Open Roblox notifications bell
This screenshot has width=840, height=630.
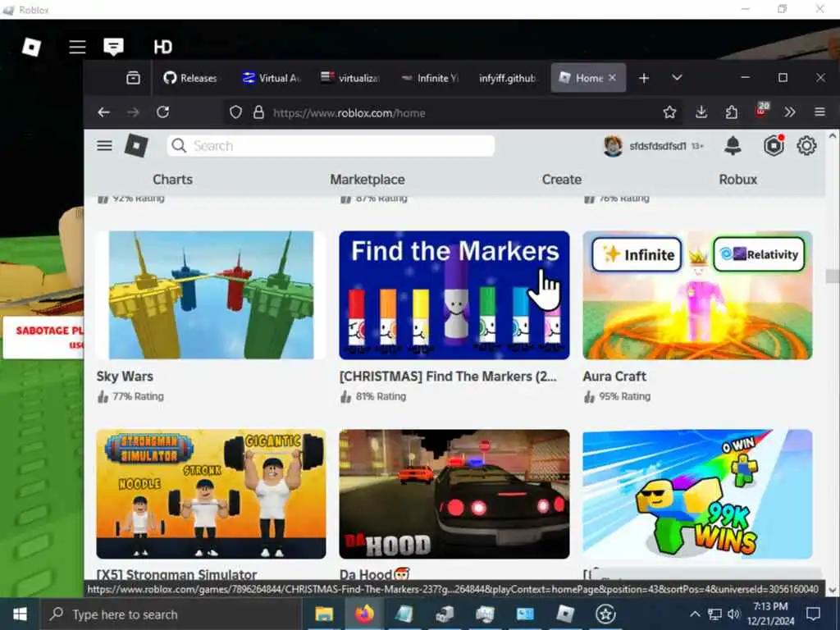point(733,146)
